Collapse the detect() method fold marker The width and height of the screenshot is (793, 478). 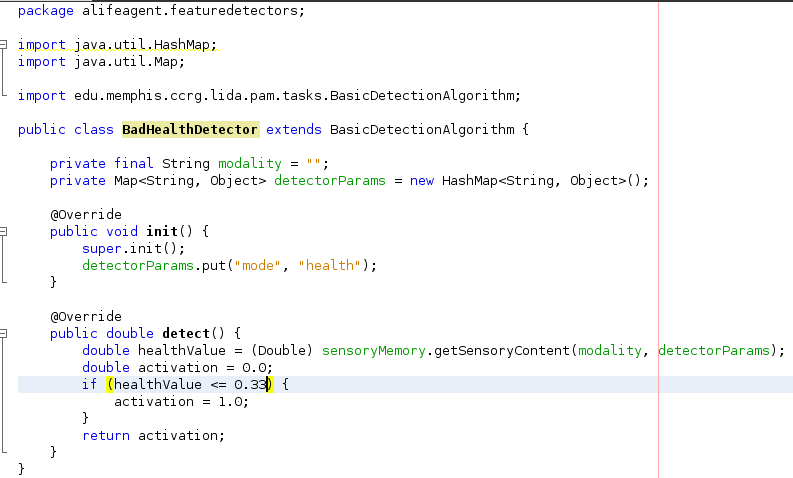pos(3,334)
